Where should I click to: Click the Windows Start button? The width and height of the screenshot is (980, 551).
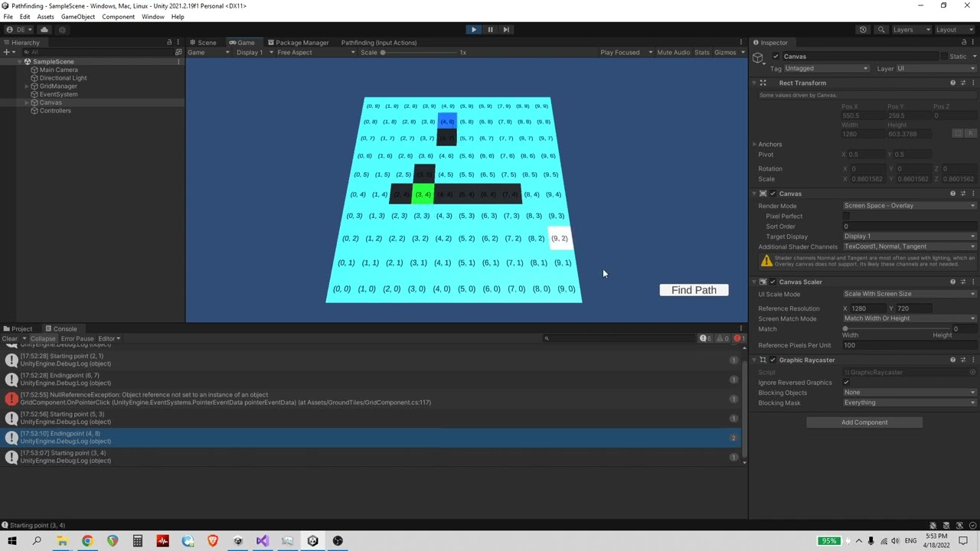pyautogui.click(x=11, y=541)
